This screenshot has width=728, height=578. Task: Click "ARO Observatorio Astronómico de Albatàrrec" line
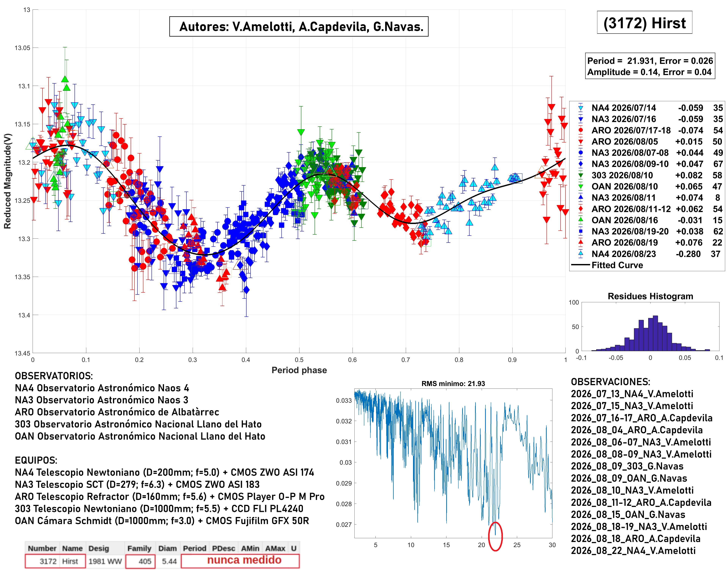pyautogui.click(x=117, y=412)
